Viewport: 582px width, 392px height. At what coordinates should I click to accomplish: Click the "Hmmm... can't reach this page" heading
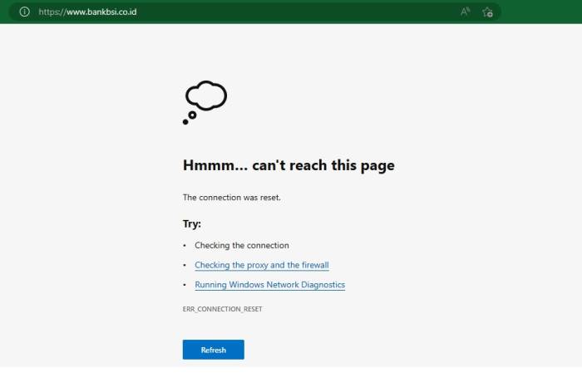(289, 165)
